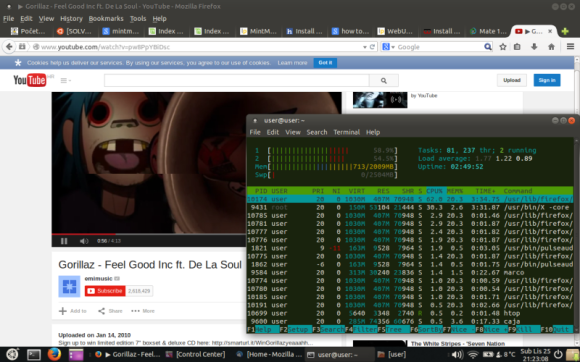Sort by MEM% column header
This screenshot has height=362, width=580.
[x=455, y=191]
